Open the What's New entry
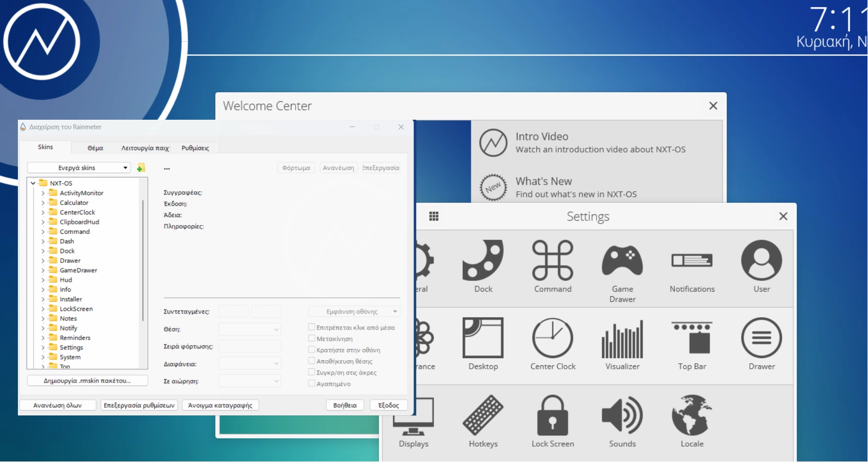The image size is (868, 462). (597, 187)
